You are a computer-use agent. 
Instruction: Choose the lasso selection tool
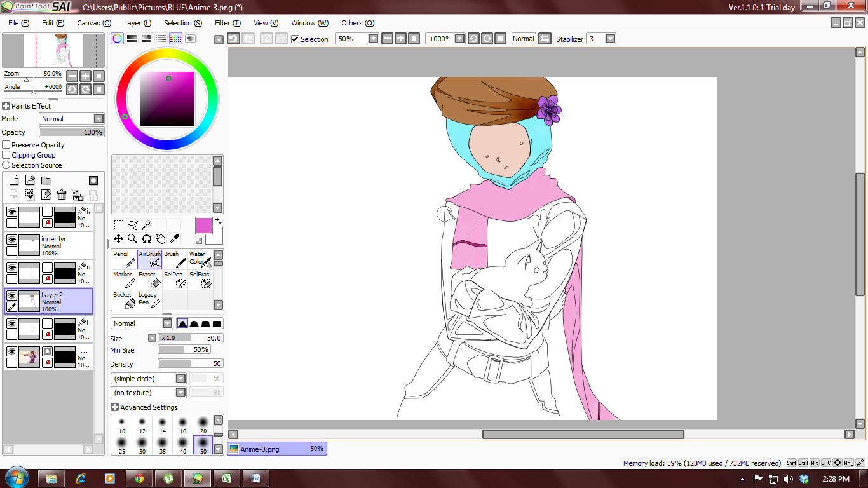(133, 225)
